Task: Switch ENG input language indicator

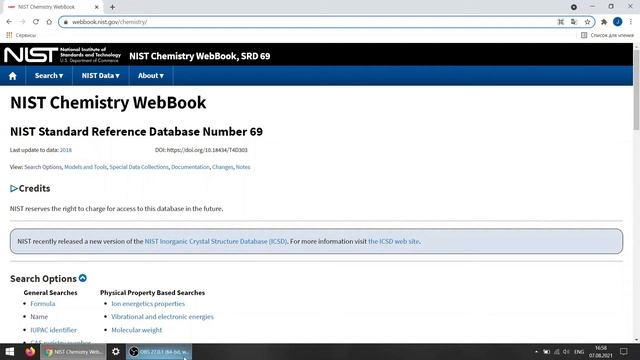Action: tap(579, 352)
